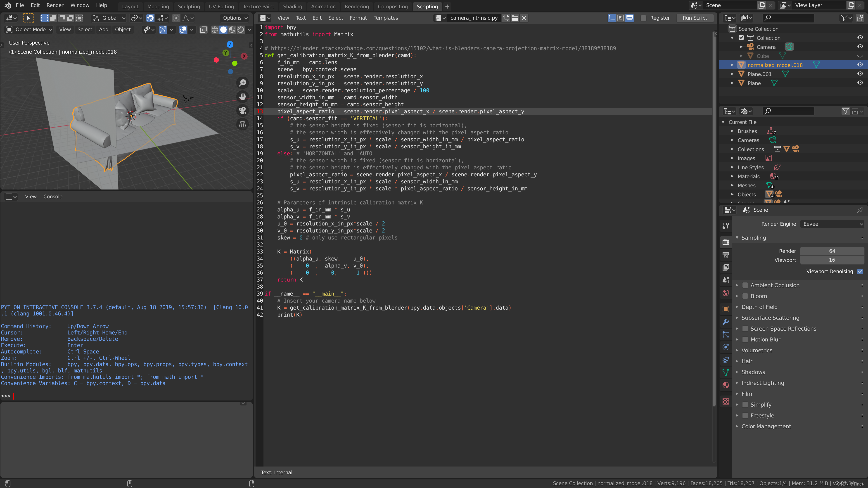Toggle line numbers display in text editor

pyautogui.click(x=612, y=18)
